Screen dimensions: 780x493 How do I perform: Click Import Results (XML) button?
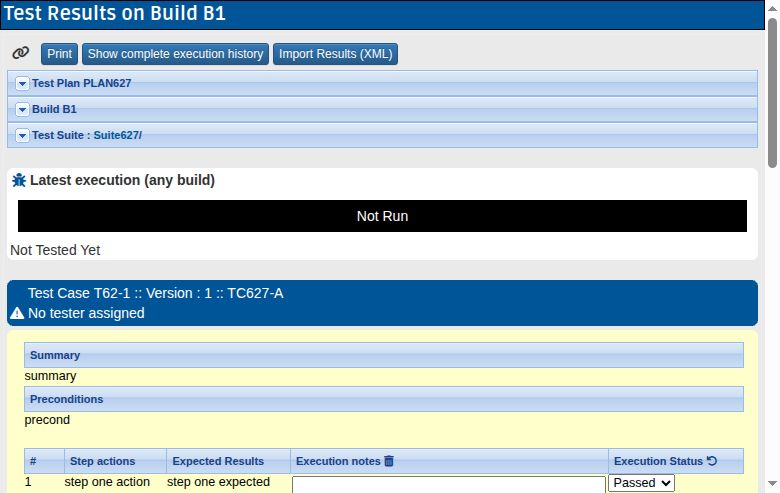click(335, 54)
